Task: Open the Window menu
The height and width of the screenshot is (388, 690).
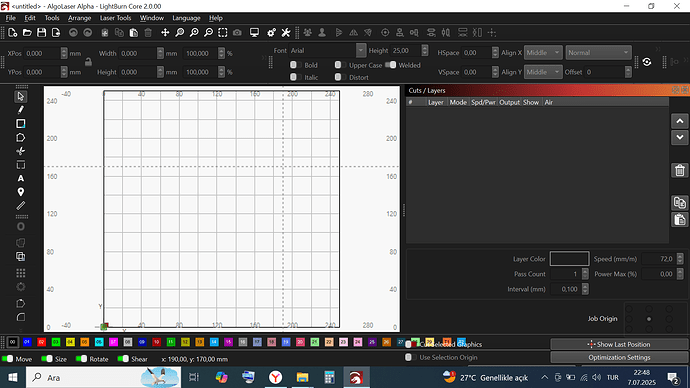Action: pyautogui.click(x=151, y=18)
